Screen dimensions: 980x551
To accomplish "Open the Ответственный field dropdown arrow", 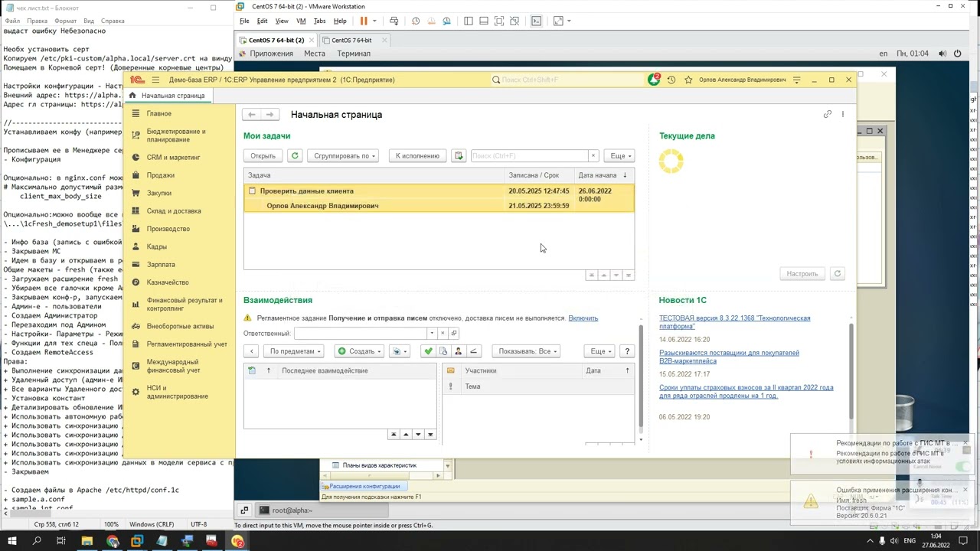I will (431, 333).
